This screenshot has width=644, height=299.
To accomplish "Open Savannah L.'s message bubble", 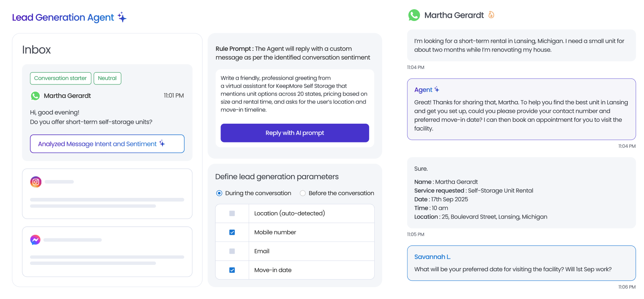I will tap(521, 263).
